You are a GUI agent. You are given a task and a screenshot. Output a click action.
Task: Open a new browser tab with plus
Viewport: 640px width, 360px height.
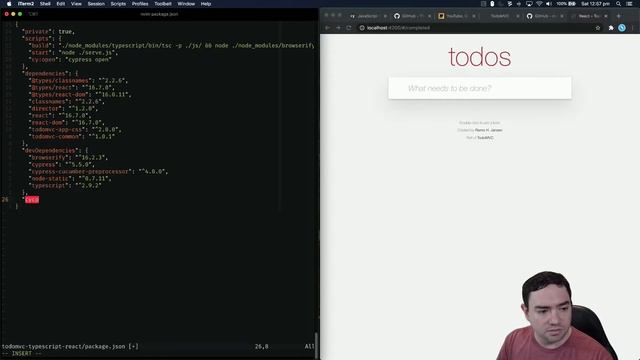pos(619,16)
